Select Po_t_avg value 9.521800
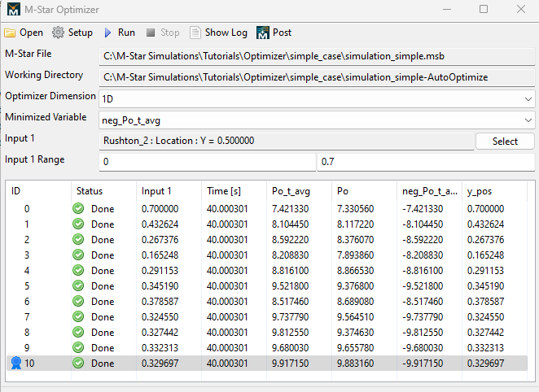The width and height of the screenshot is (539, 392). (290, 286)
